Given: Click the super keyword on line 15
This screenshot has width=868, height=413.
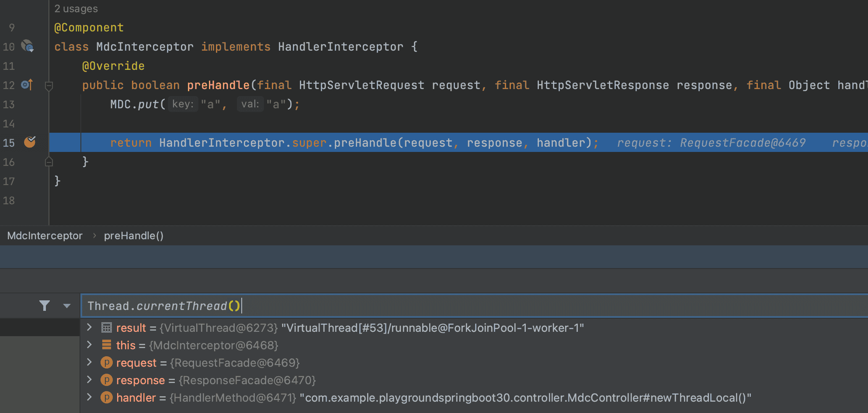Looking at the screenshot, I should 309,143.
